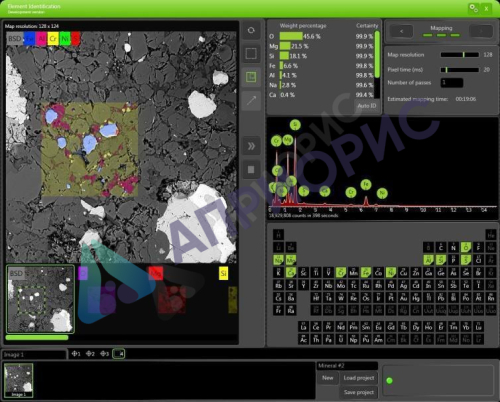500x402 pixels.
Task: Toggle the yellow Cr map overlay
Action: [x=53, y=39]
